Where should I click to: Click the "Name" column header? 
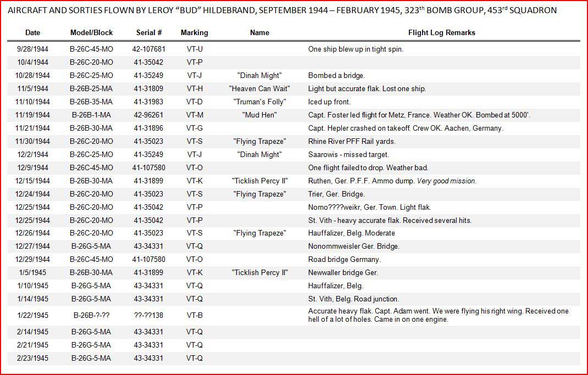tap(259, 32)
